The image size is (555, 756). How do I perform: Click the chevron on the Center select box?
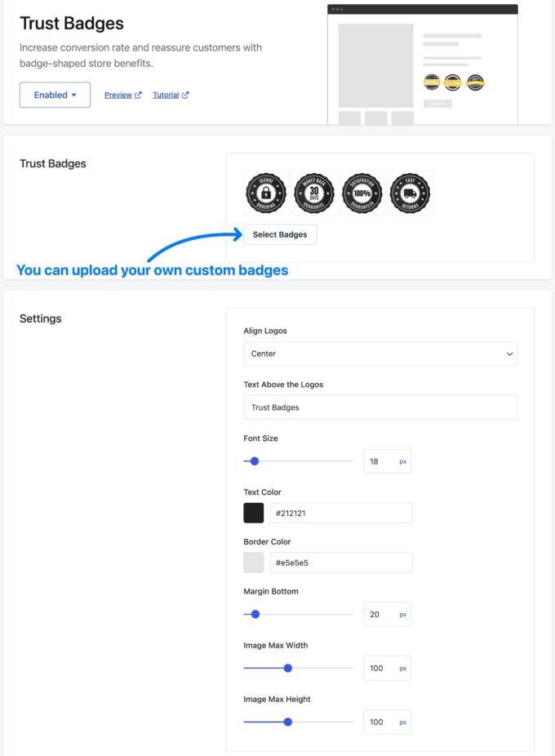[x=509, y=354]
